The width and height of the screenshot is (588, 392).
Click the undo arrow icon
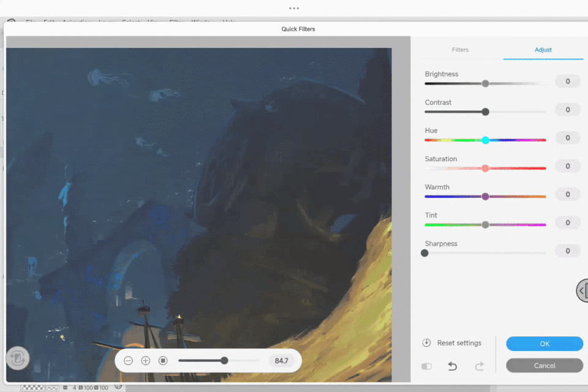click(452, 366)
